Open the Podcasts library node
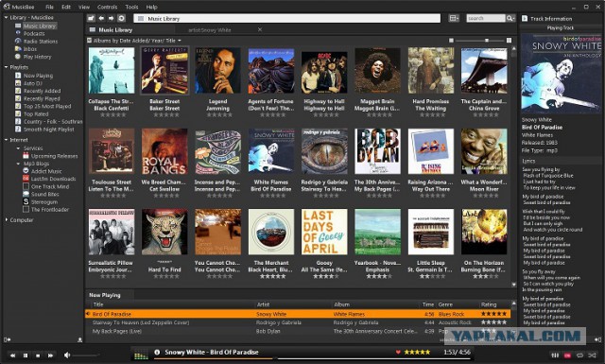Image resolution: width=605 pixels, height=364 pixels. pos(34,34)
